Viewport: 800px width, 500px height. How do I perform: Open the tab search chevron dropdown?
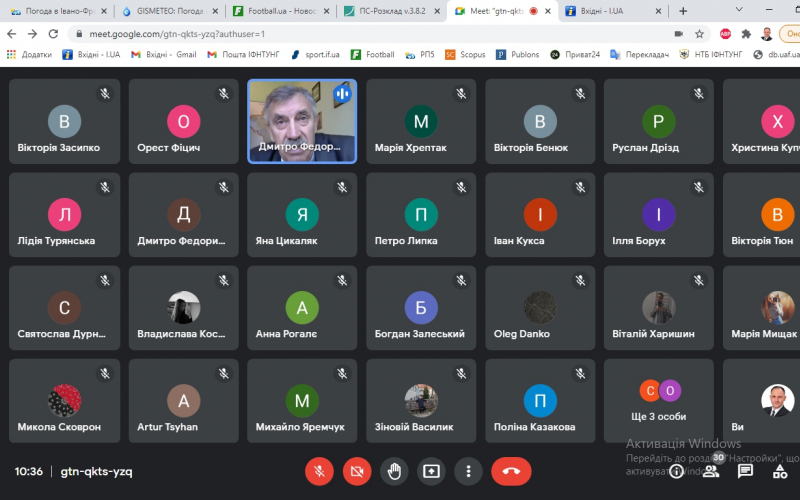pyautogui.click(x=739, y=10)
